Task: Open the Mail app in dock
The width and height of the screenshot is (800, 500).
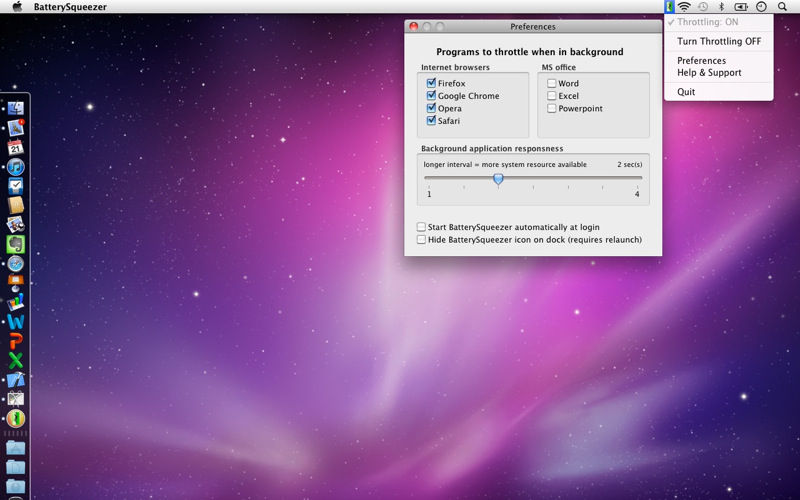Action: 15,128
